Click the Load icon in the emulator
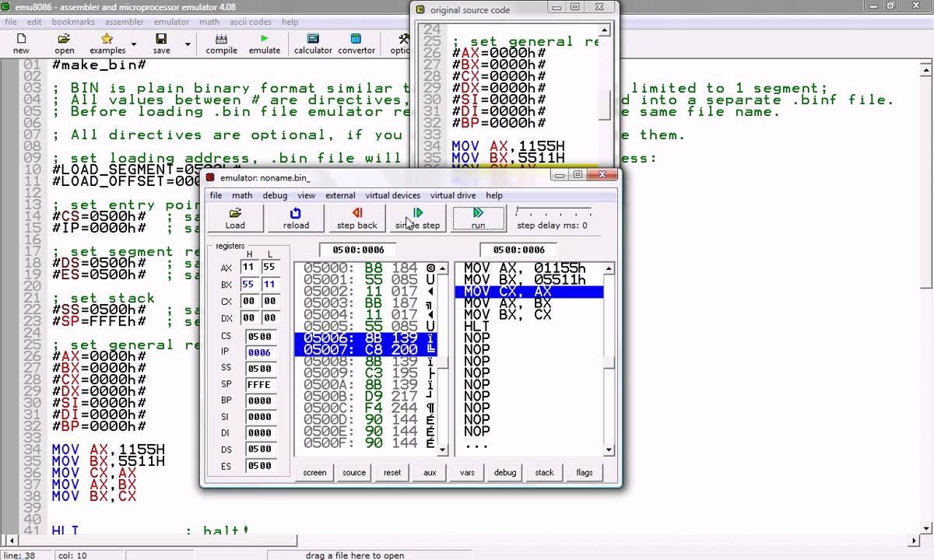Image resolution: width=934 pixels, height=560 pixels. [235, 218]
